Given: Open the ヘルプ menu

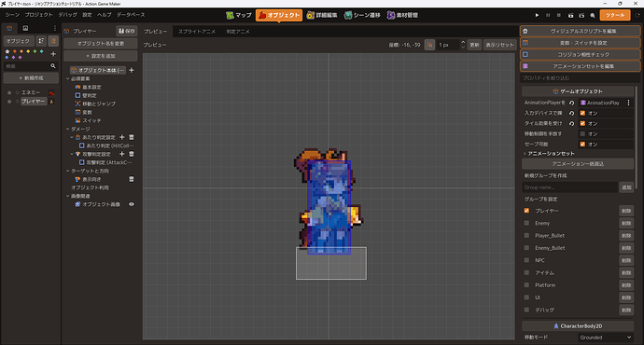Looking at the screenshot, I should pyautogui.click(x=104, y=15).
